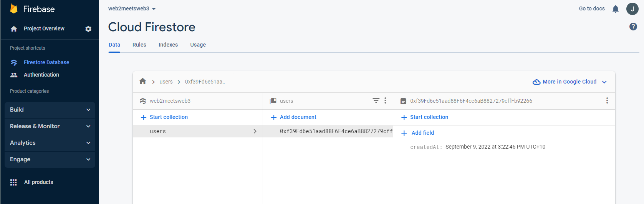This screenshot has height=204, width=644.
Task: Open the document three-dot options menu
Action: point(607,100)
